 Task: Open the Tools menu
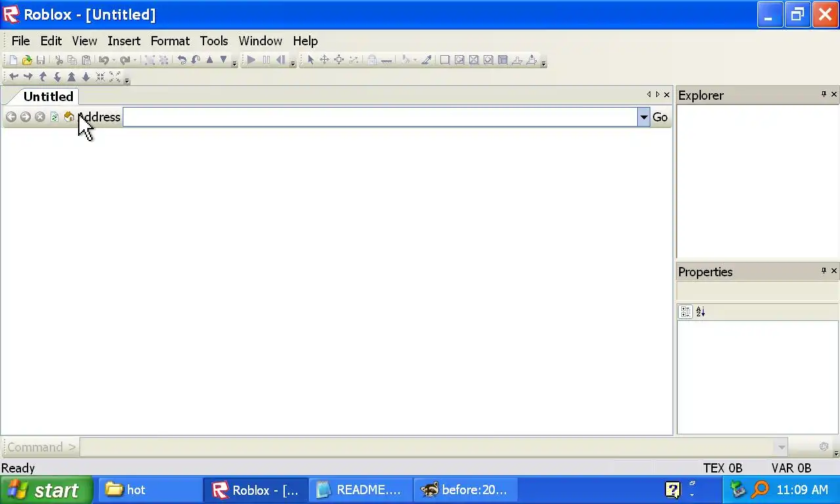click(x=214, y=41)
